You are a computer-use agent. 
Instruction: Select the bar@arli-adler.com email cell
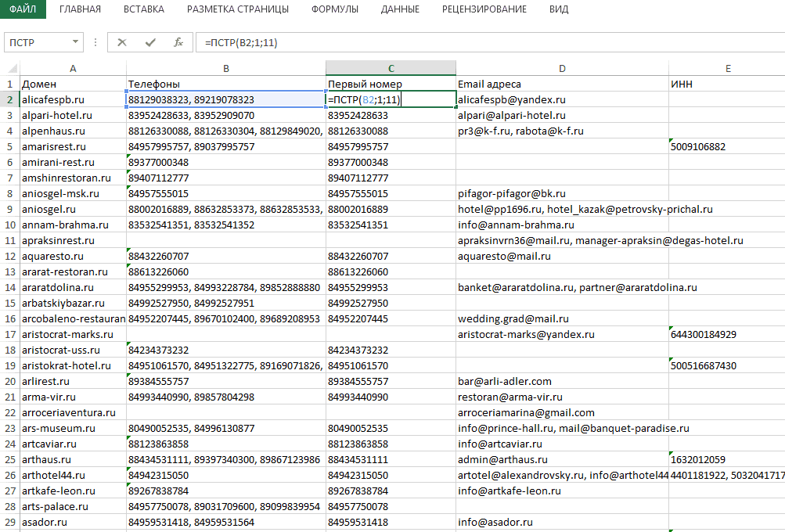coord(562,381)
